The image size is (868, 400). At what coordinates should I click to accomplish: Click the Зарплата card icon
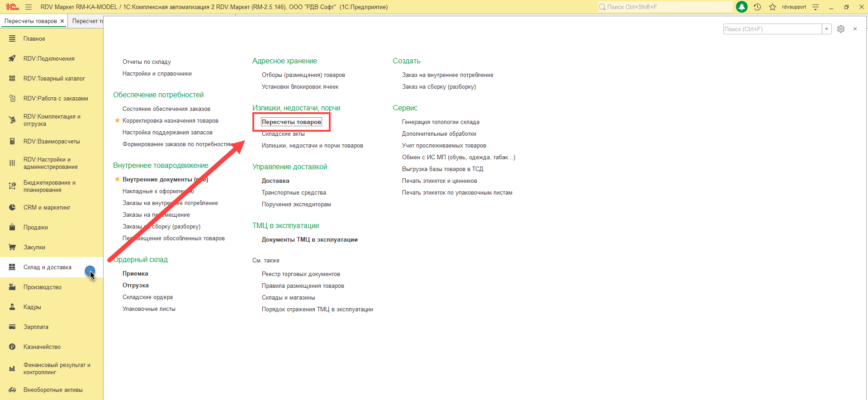[12, 327]
